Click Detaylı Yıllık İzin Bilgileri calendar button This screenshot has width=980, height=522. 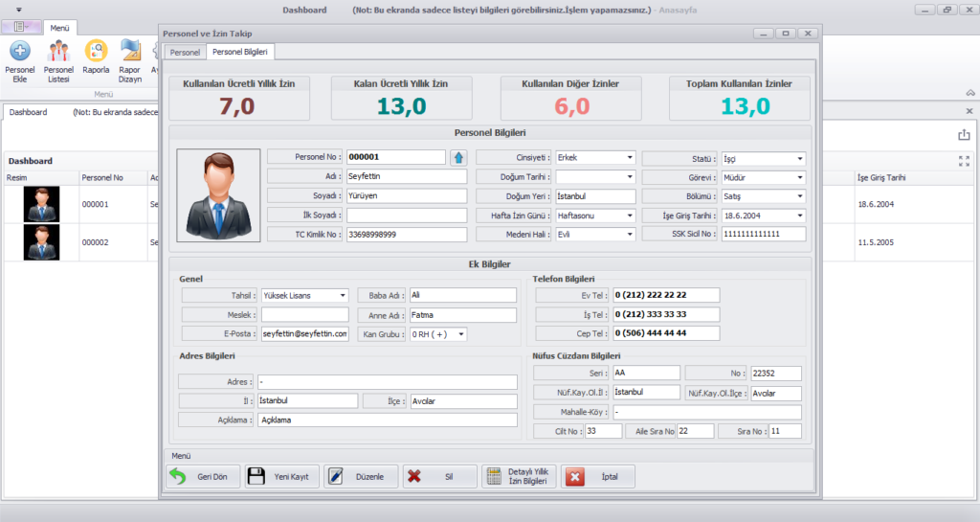(x=518, y=476)
